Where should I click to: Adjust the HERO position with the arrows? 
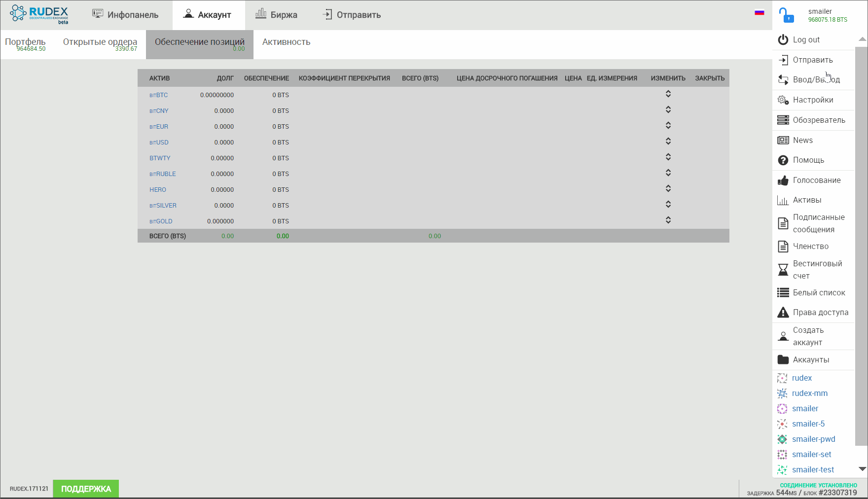pos(668,188)
